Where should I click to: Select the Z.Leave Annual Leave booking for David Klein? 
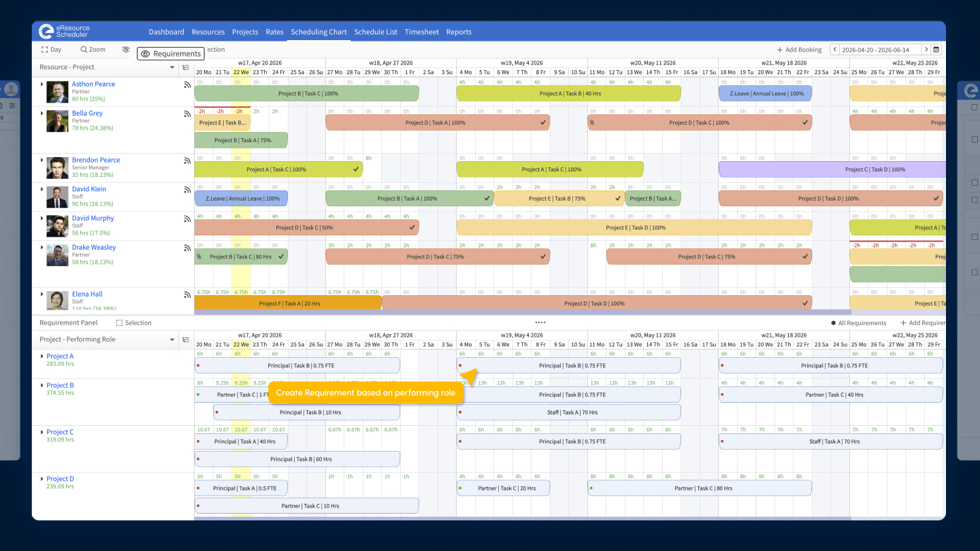click(x=241, y=199)
